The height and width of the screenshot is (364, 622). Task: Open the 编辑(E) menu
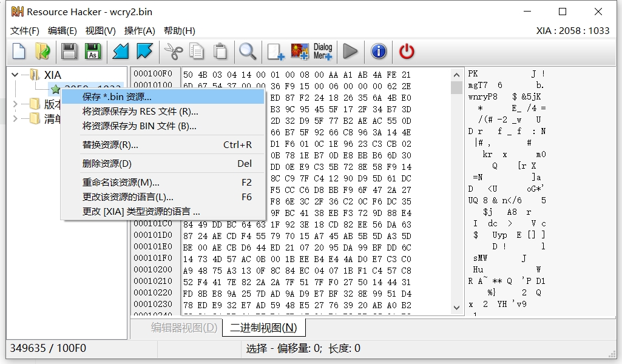pos(63,31)
